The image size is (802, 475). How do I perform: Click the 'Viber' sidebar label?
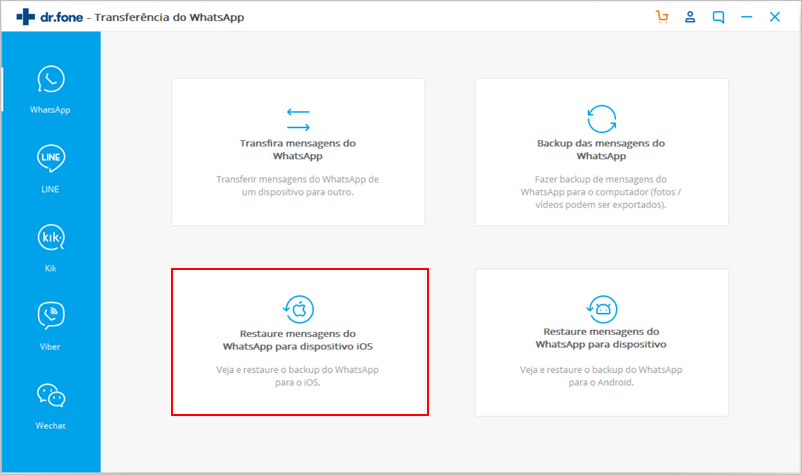click(x=50, y=347)
